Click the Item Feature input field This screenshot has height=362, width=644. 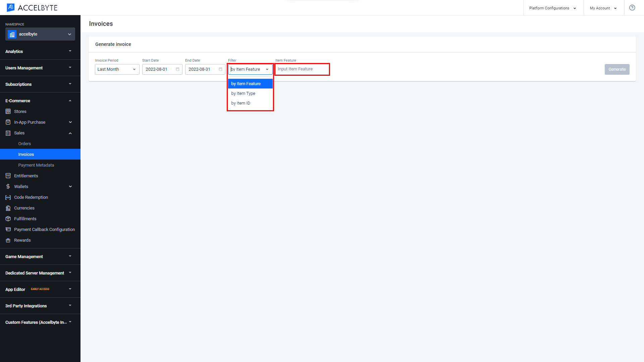pos(303,69)
